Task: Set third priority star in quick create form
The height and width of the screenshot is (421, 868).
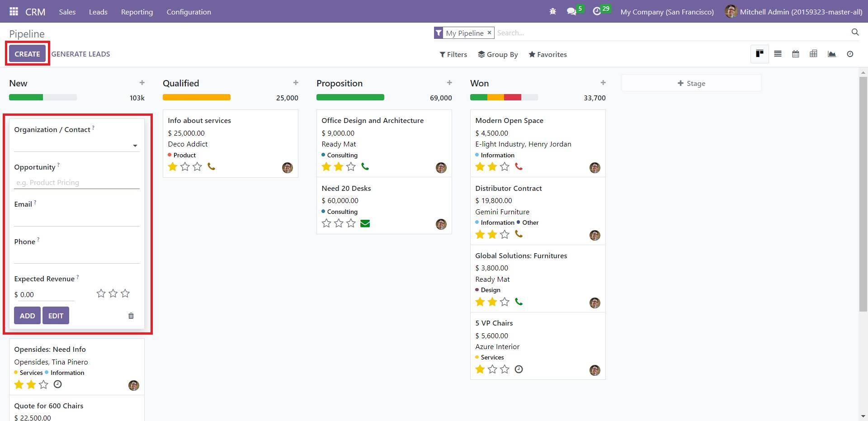Action: [x=125, y=293]
